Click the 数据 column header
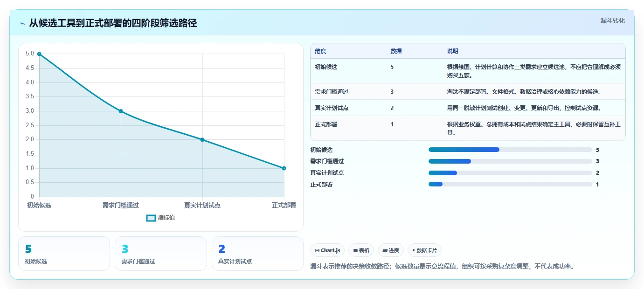This screenshot has height=289, width=644. tap(396, 51)
